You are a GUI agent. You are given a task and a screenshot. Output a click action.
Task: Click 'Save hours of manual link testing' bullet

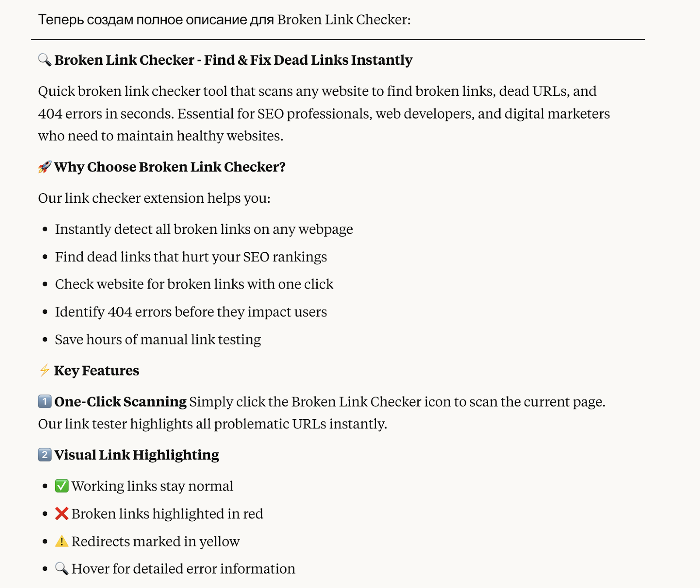(158, 339)
